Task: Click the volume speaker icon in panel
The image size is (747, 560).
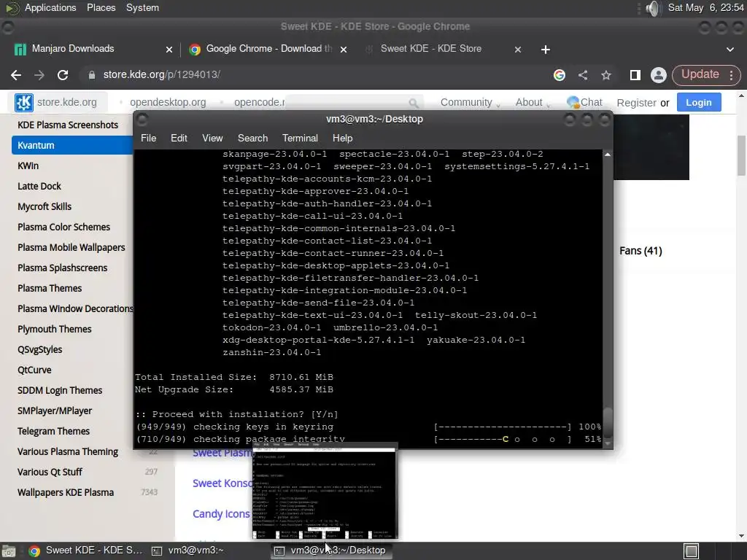Action: [x=653, y=8]
